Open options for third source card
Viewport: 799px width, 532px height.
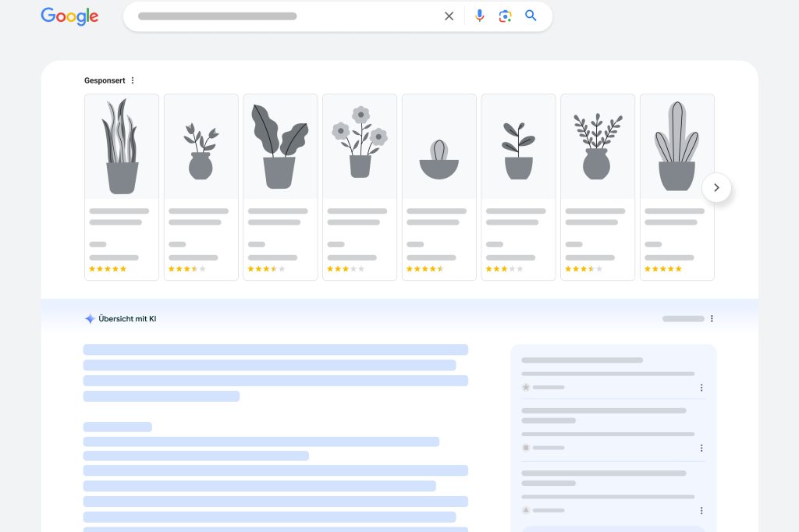(x=701, y=510)
